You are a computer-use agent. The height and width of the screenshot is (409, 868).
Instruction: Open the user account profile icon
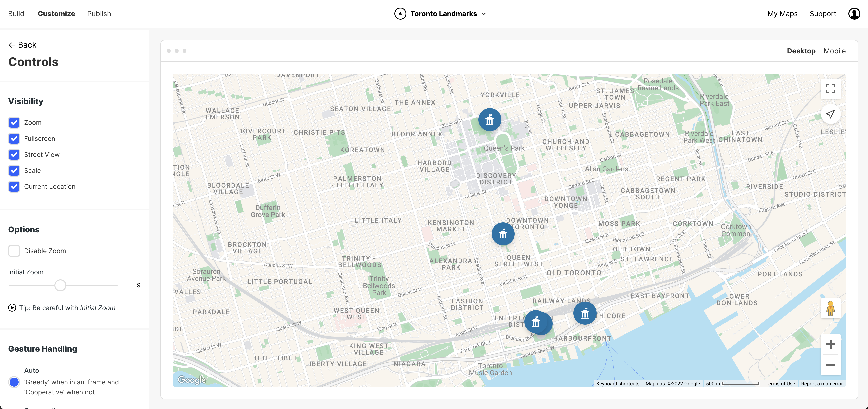[x=854, y=14]
